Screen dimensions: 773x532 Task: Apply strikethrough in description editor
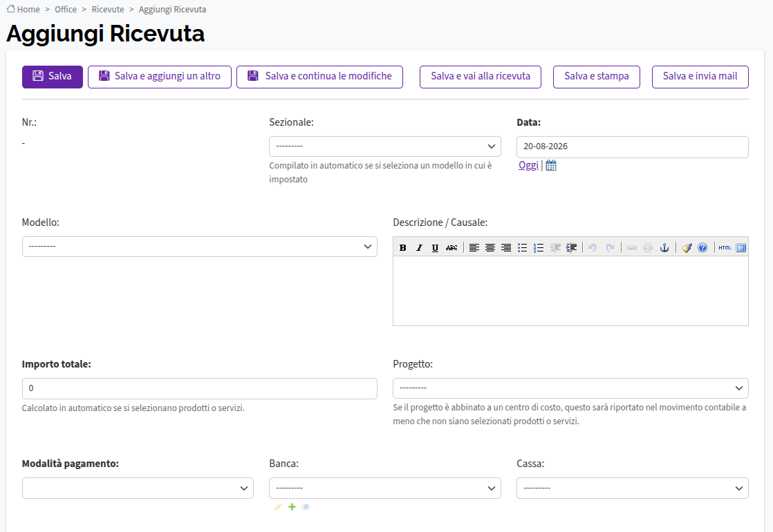point(451,248)
